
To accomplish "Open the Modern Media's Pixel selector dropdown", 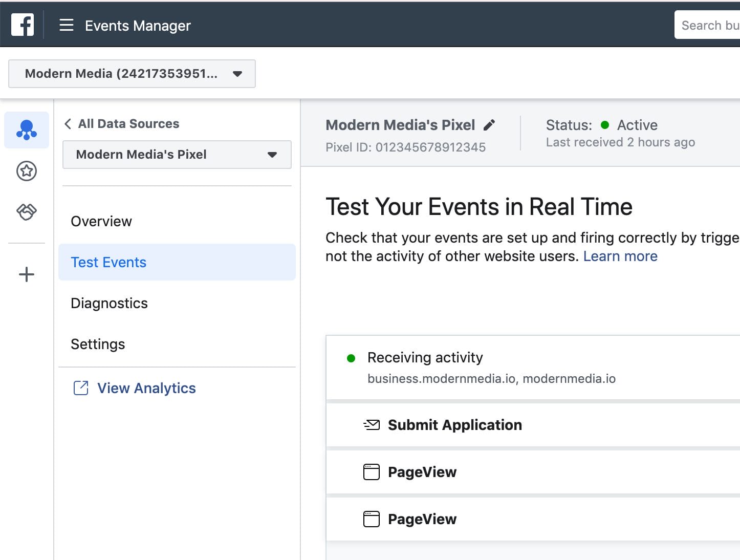I will [x=177, y=155].
